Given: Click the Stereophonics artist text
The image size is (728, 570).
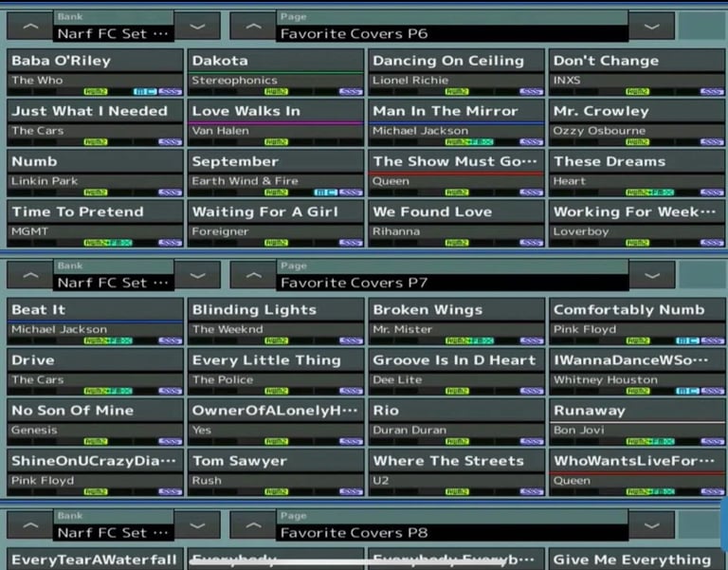Looking at the screenshot, I should point(234,81).
